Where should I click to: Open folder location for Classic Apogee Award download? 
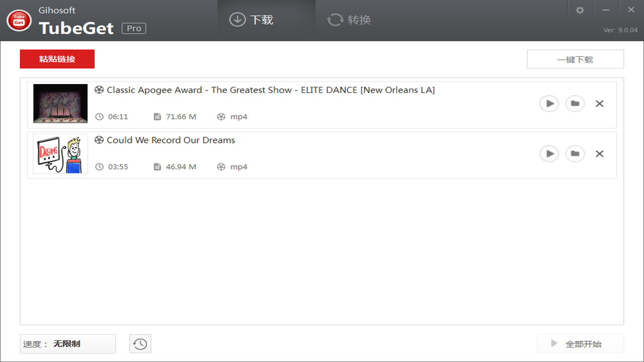[575, 104]
